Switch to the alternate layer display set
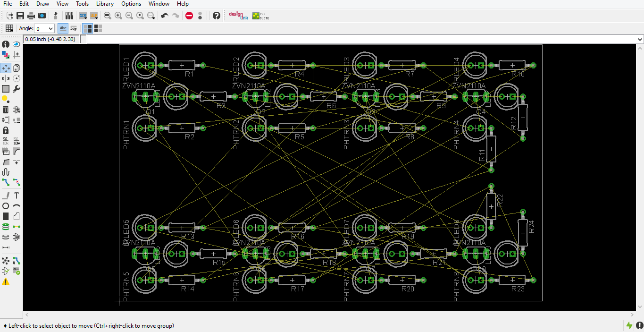Viewport: 644px width, 332px height. point(98,28)
